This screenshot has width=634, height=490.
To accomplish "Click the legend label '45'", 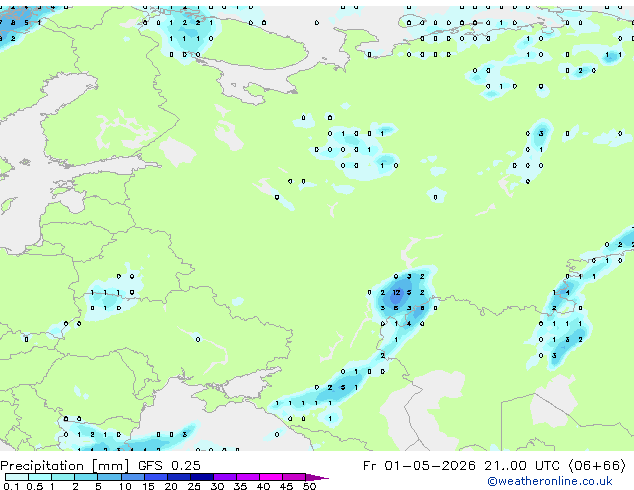I will point(286,486).
